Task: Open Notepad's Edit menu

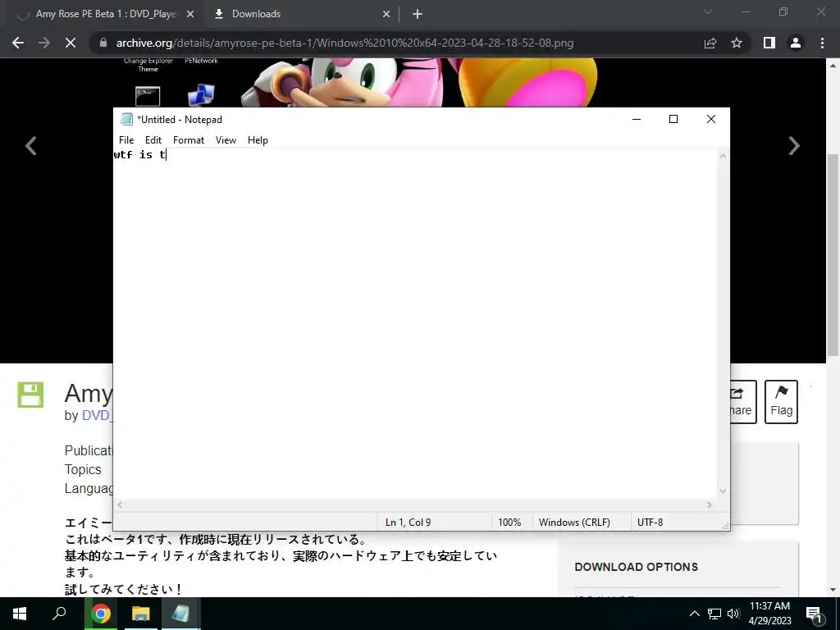Action: point(153,139)
